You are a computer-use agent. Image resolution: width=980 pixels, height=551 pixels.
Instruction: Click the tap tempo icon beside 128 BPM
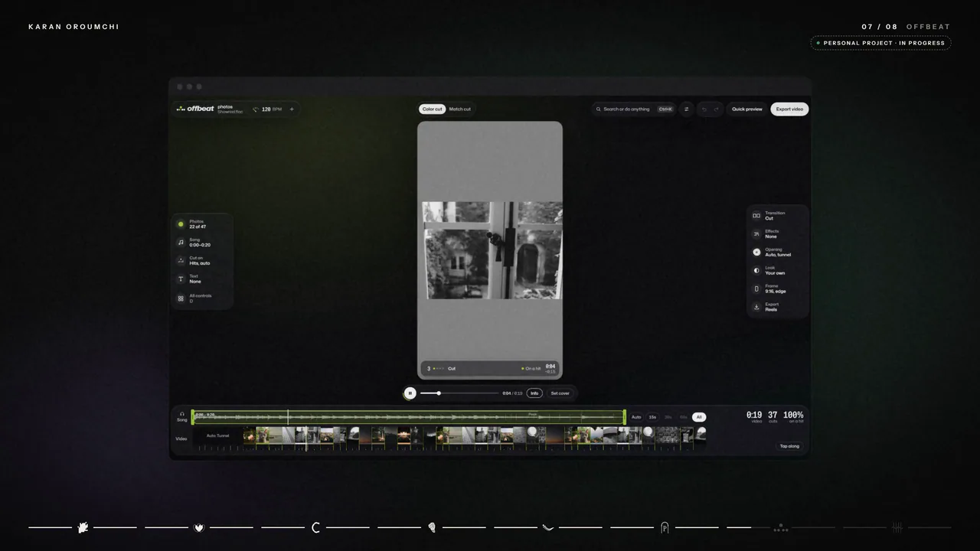click(x=255, y=109)
